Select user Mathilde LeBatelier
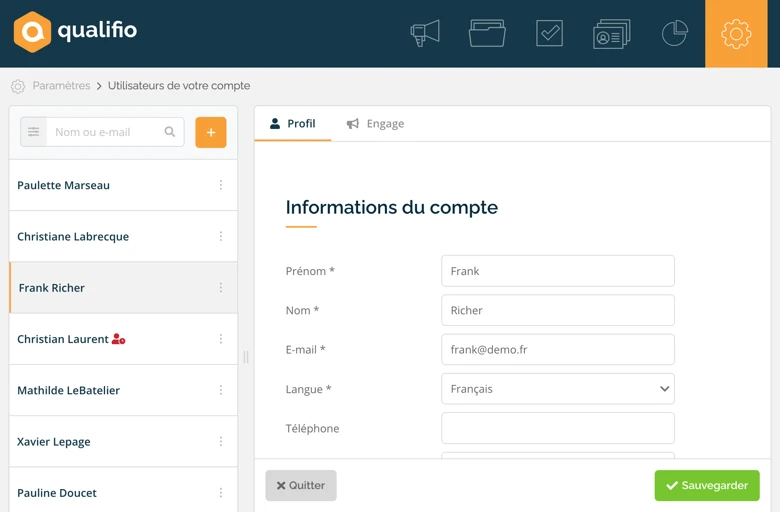The height and width of the screenshot is (512, 780). 123,390
